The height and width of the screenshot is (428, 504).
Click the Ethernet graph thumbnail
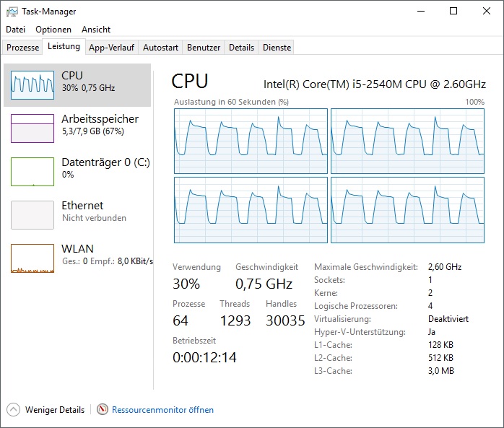point(32,215)
